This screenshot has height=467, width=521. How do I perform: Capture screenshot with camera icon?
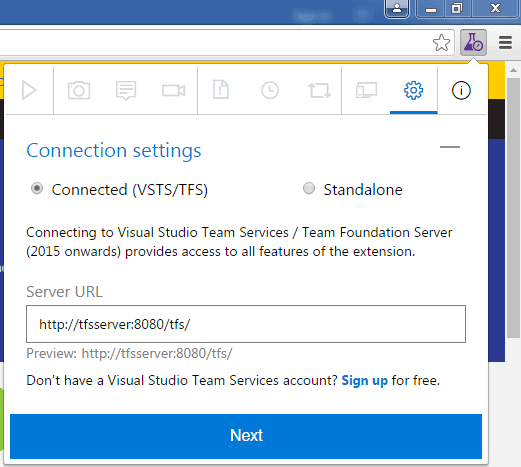[79, 90]
